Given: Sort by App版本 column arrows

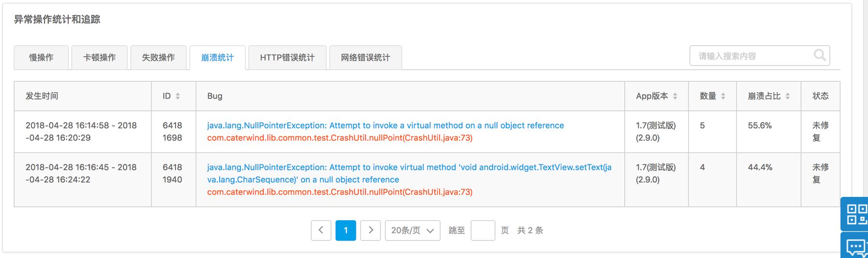Looking at the screenshot, I should (675, 96).
